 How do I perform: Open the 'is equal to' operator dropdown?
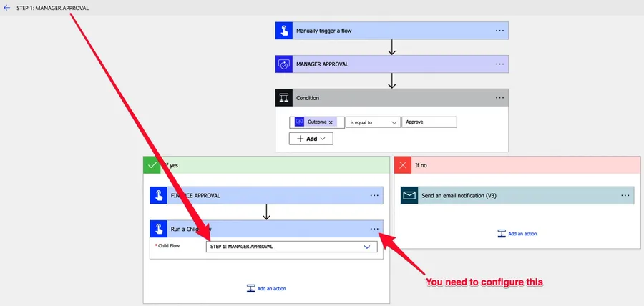(x=373, y=122)
